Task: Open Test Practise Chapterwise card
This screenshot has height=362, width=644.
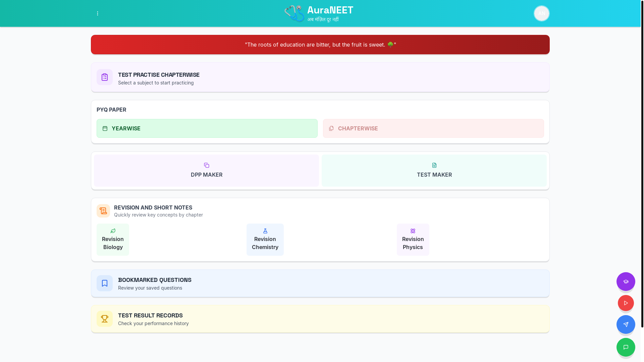Action: (x=320, y=77)
